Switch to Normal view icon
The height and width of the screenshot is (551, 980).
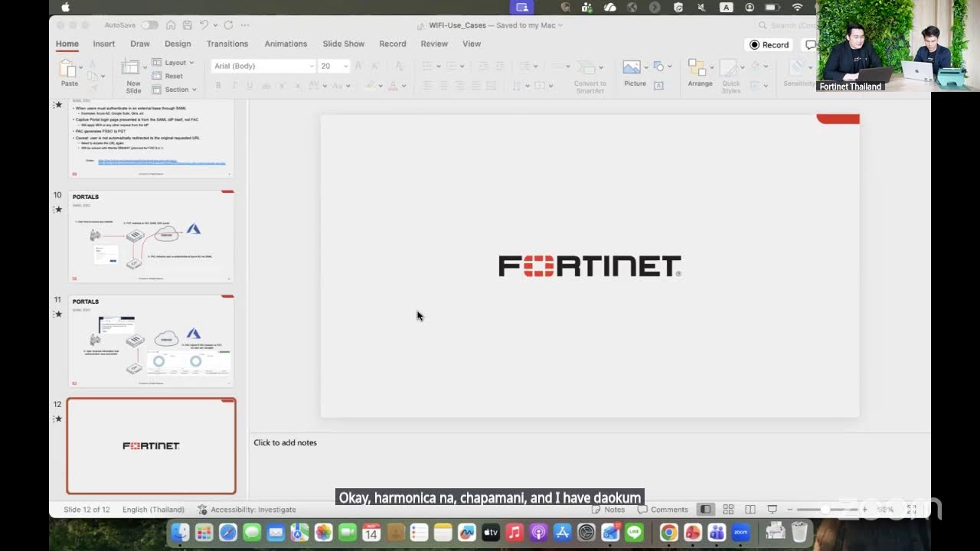click(706, 510)
